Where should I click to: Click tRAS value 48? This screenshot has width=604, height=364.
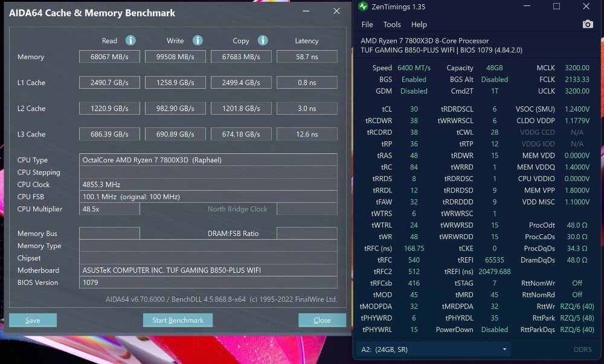click(x=414, y=156)
